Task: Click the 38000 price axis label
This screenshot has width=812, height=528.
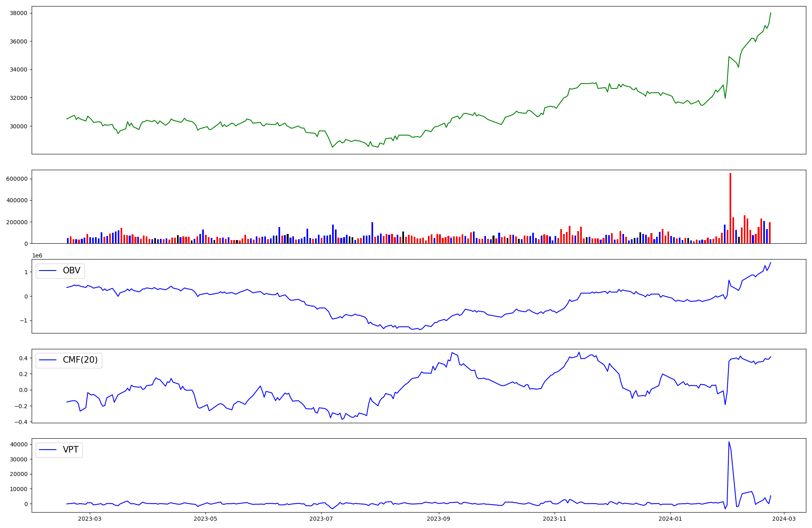Action: (x=18, y=13)
